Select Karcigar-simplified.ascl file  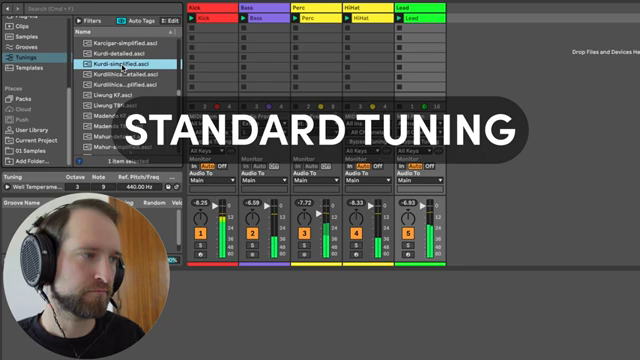click(x=125, y=43)
